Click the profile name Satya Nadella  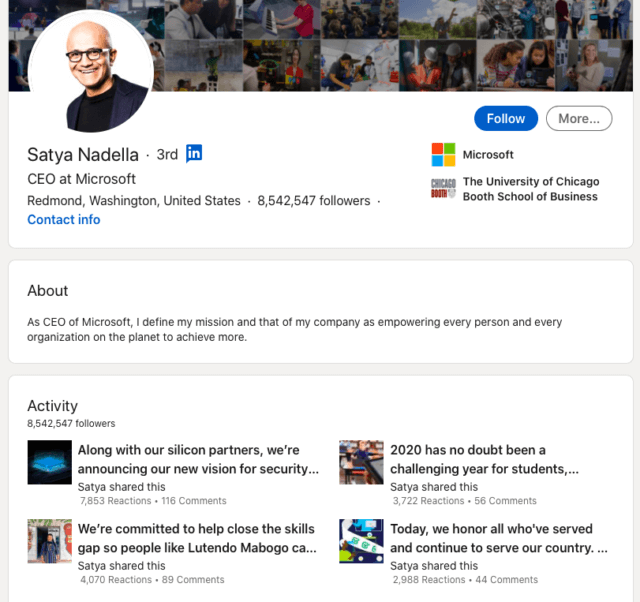click(x=83, y=155)
